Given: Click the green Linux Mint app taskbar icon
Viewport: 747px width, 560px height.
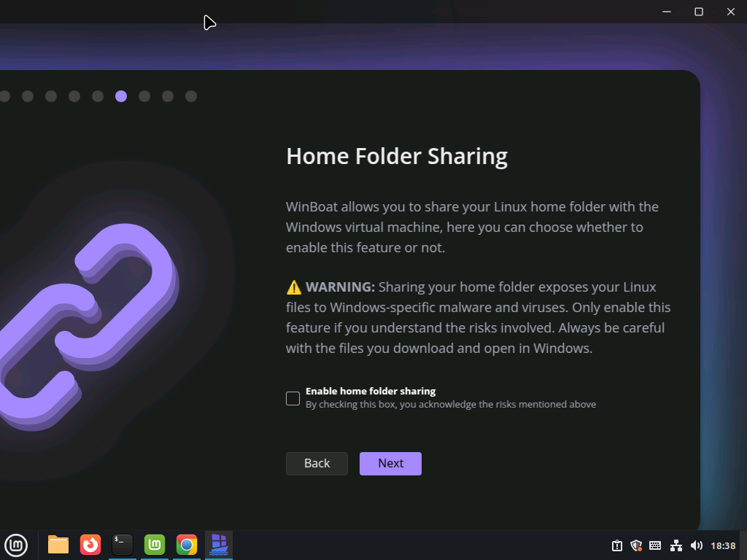Looking at the screenshot, I should coord(155,545).
